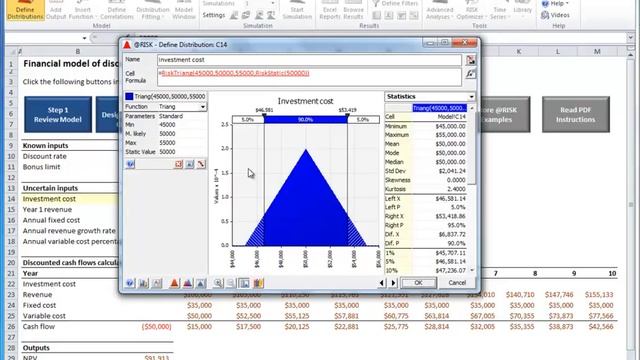
Task: Confirm the distribution with the OK button
Action: coord(419,282)
